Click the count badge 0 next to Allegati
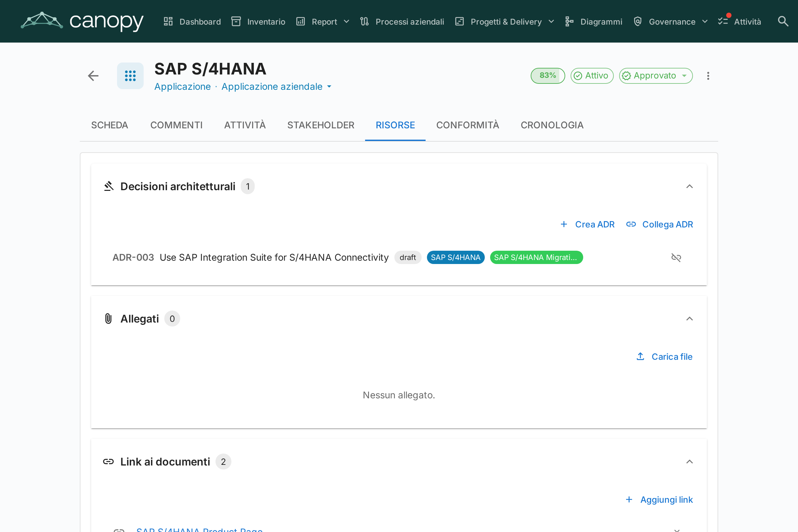Image resolution: width=798 pixels, height=532 pixels. (172, 319)
